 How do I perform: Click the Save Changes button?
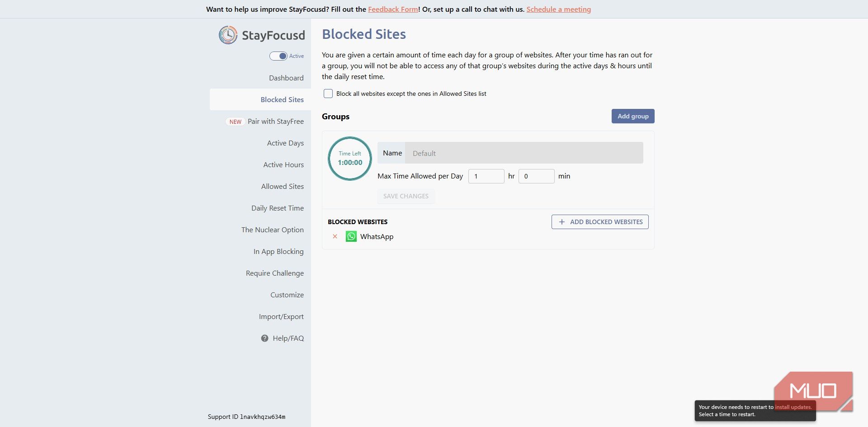point(406,196)
